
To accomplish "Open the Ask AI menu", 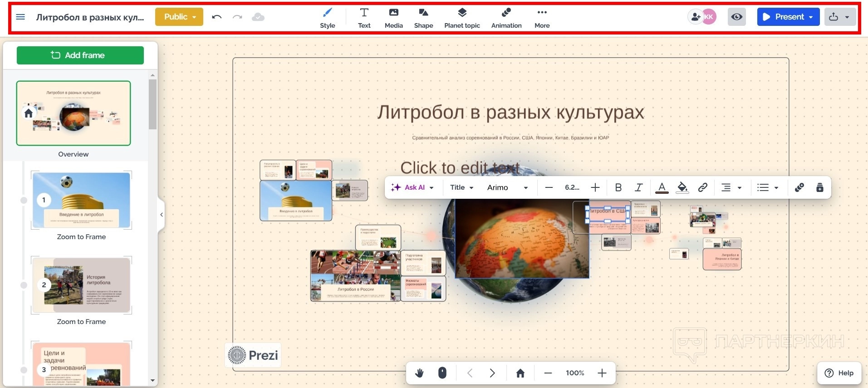I will (x=412, y=187).
